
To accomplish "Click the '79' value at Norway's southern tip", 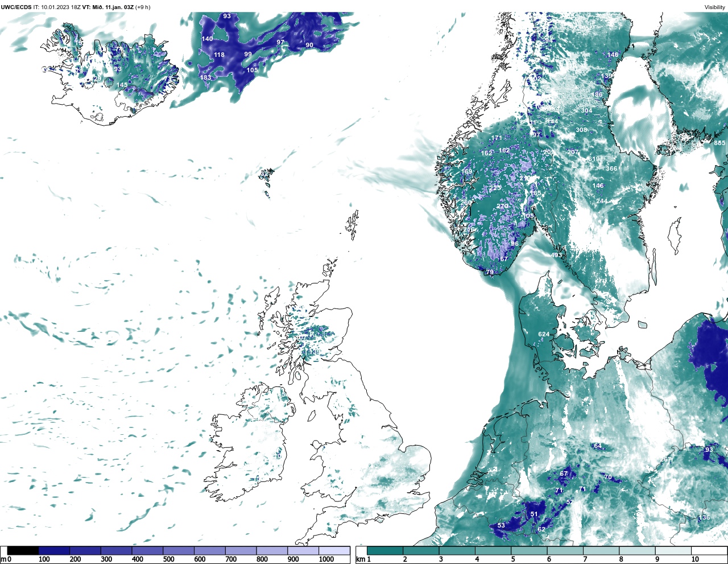I will pos(490,272).
